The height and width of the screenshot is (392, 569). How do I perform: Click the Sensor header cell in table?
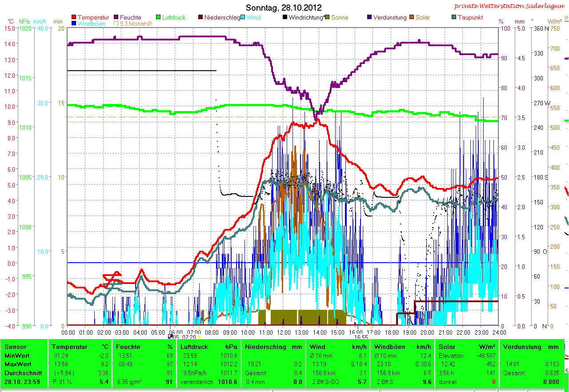pos(16,347)
